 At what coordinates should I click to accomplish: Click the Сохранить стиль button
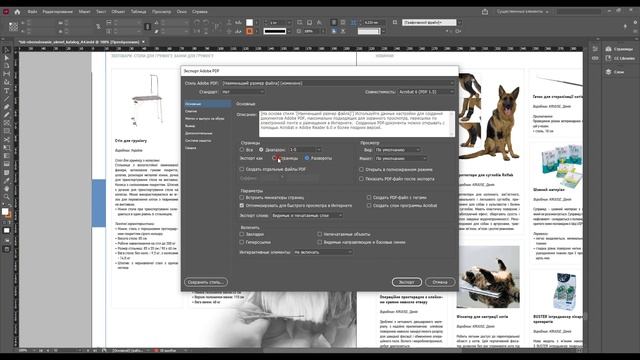[206, 282]
